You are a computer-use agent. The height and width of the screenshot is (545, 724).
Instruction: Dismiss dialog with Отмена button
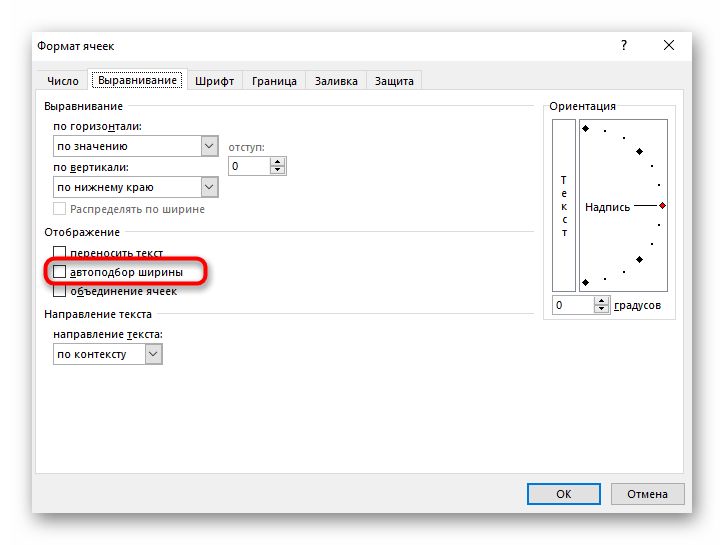coord(647,494)
